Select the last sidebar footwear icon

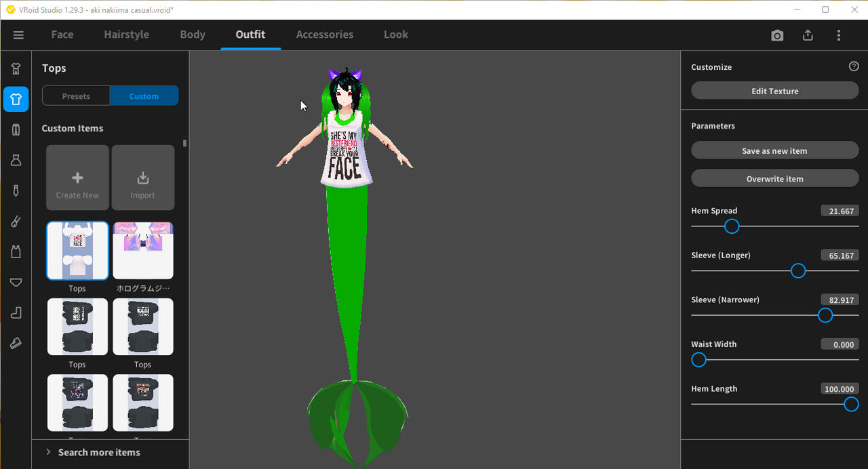click(16, 343)
